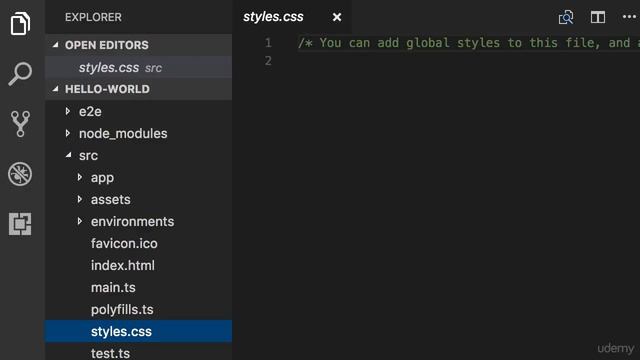The image size is (640, 360).
Task: Open the Explorer view icon
Action: (20, 24)
